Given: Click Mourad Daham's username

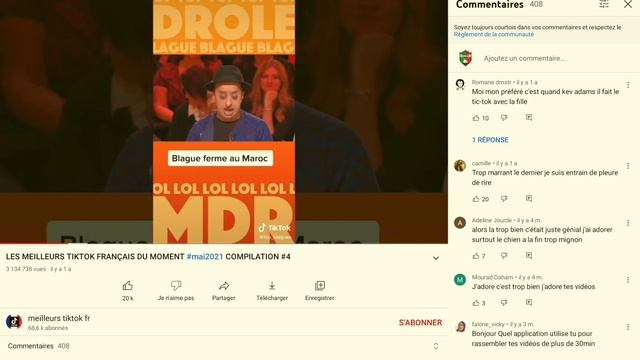Looking at the screenshot, I should pyautogui.click(x=493, y=277).
